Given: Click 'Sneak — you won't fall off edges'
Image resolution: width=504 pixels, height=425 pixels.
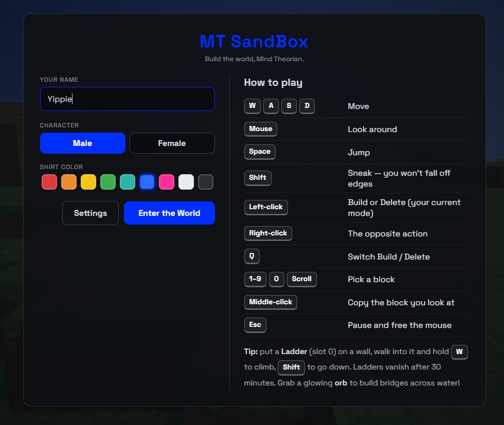Looking at the screenshot, I should (399, 179).
